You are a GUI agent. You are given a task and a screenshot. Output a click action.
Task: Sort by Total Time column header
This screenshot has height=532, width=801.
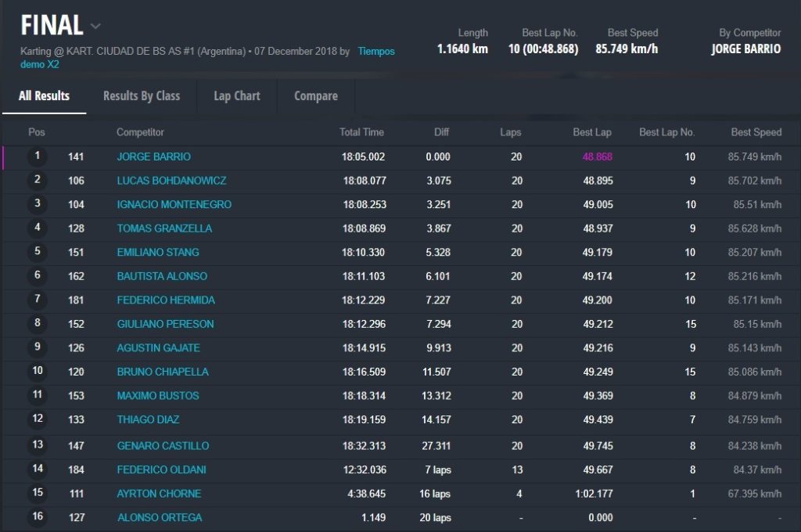361,132
